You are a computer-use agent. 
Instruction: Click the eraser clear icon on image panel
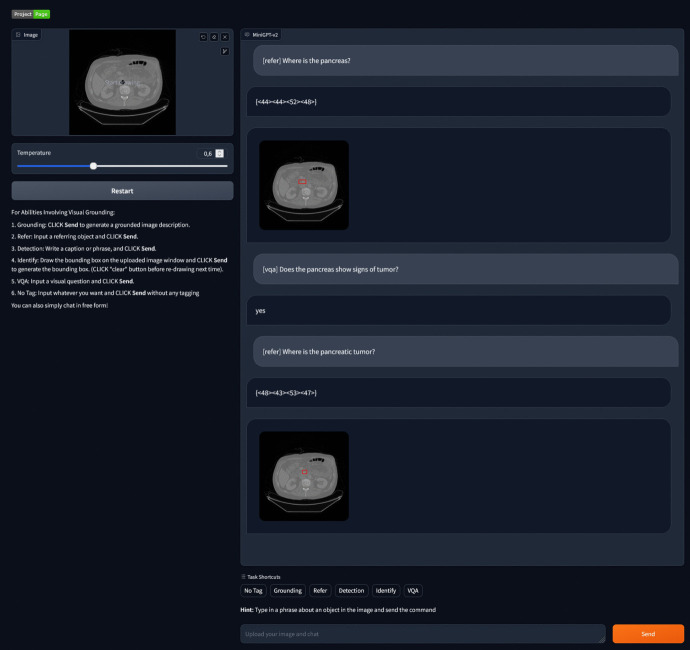[214, 37]
